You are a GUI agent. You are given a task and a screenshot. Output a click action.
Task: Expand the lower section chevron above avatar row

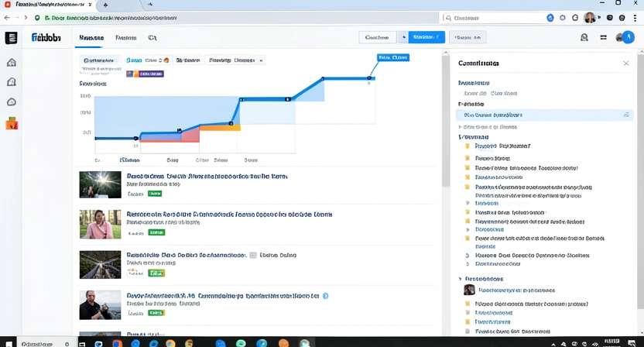461,279
